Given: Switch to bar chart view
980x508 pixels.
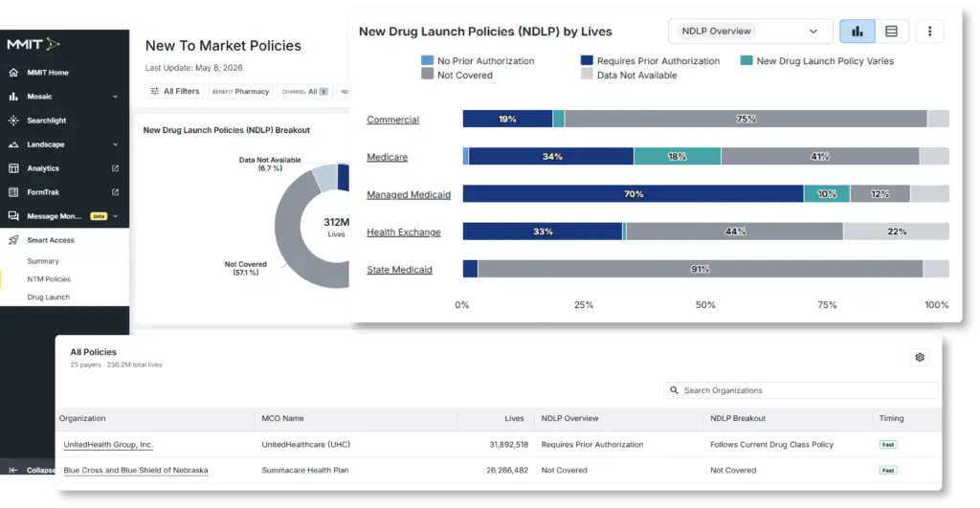Looking at the screenshot, I should point(857,32).
